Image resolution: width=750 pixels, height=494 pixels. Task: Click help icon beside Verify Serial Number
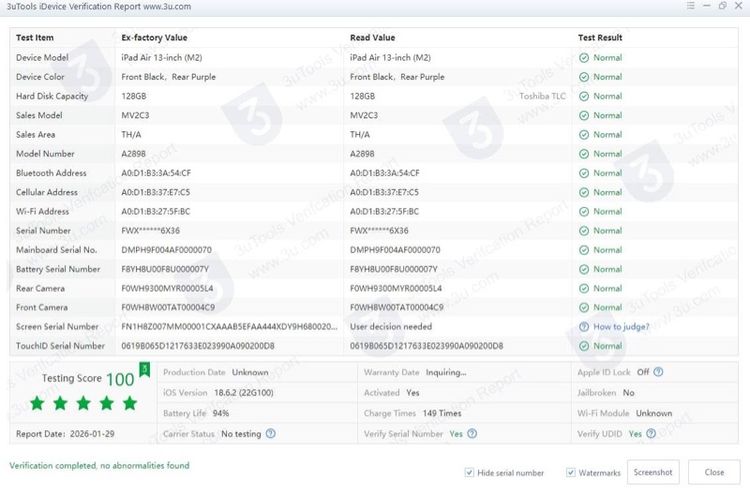472,434
